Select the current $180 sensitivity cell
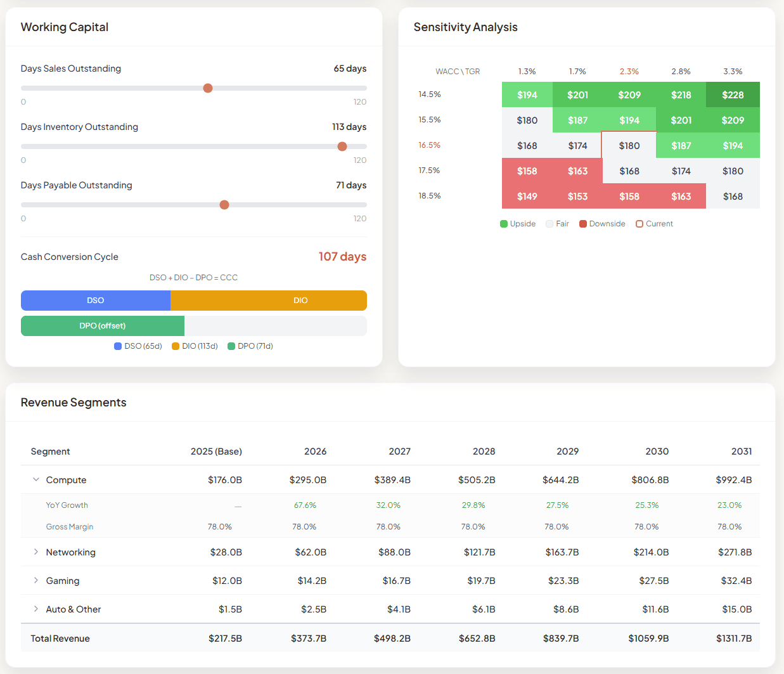784x674 pixels. [x=629, y=145]
